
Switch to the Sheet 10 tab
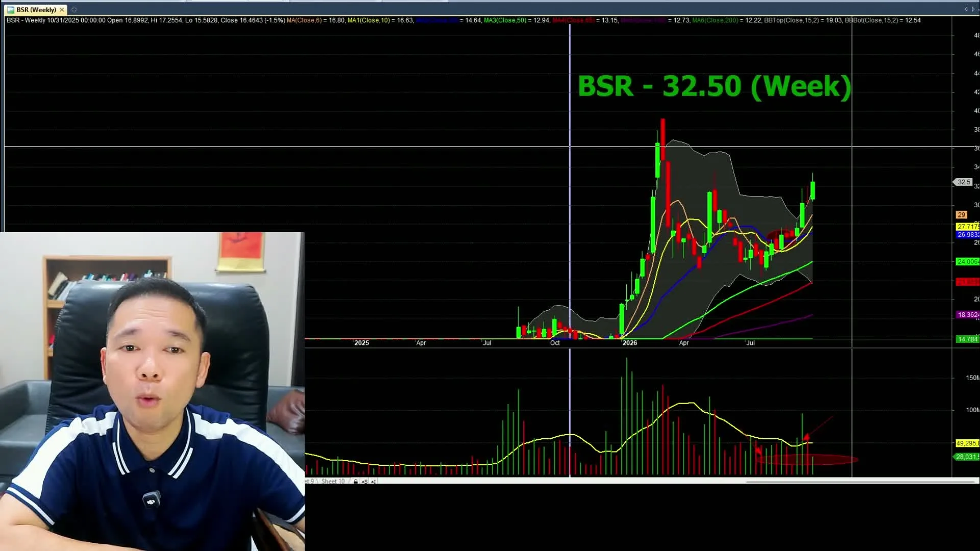coord(333,481)
